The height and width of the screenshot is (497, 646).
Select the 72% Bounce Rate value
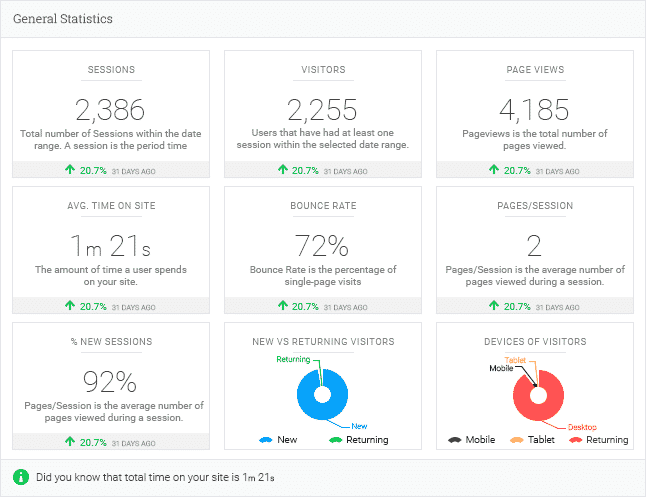pyautogui.click(x=322, y=246)
